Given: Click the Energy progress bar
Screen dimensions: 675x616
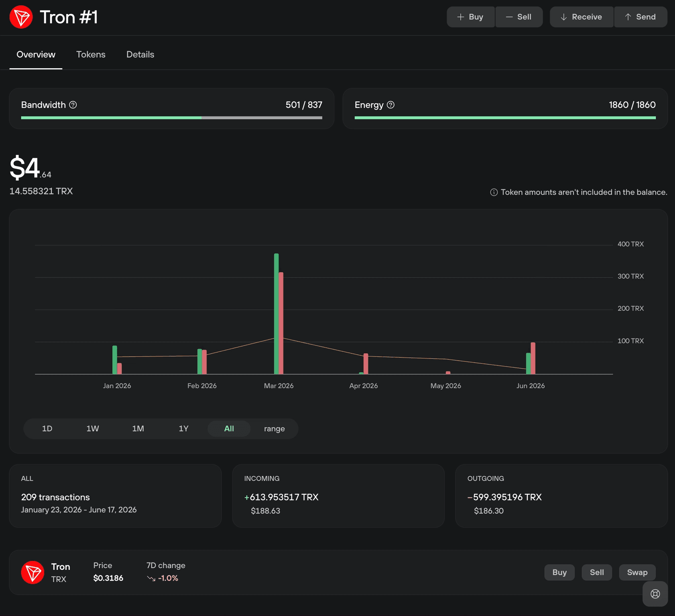Looking at the screenshot, I should pos(505,118).
